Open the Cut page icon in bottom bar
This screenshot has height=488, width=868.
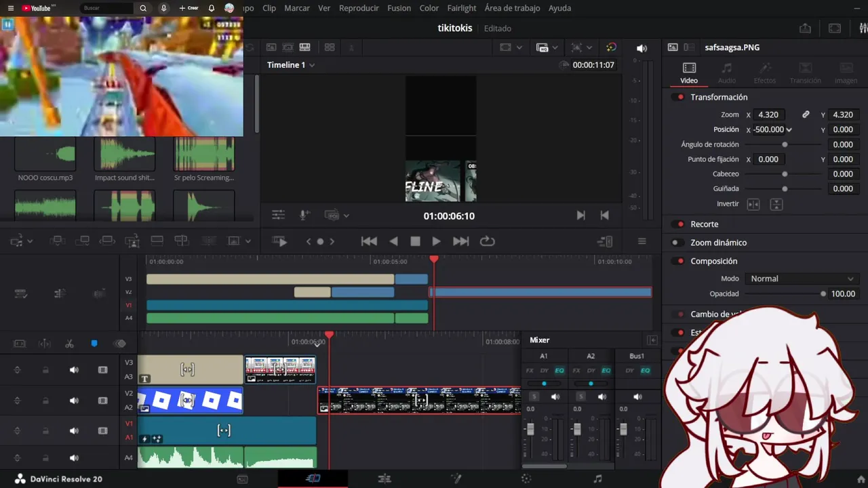313,479
